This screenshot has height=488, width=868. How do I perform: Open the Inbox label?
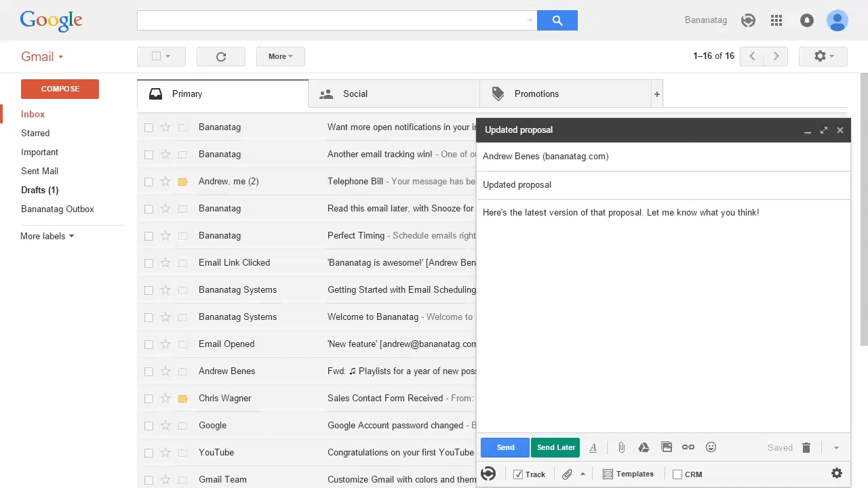(33, 115)
